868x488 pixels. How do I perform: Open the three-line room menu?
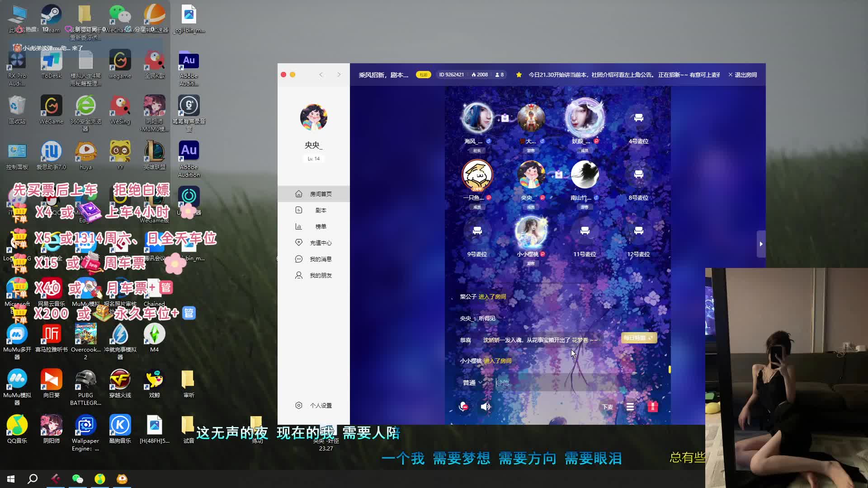(x=630, y=407)
